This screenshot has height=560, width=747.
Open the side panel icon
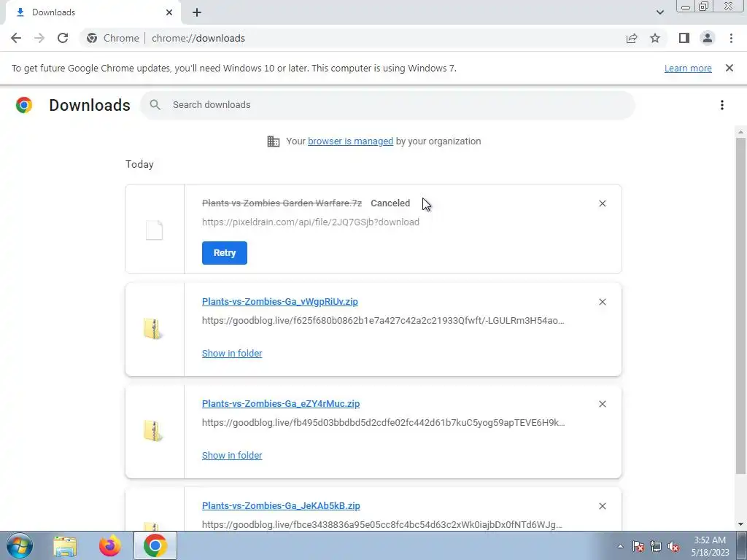(684, 38)
